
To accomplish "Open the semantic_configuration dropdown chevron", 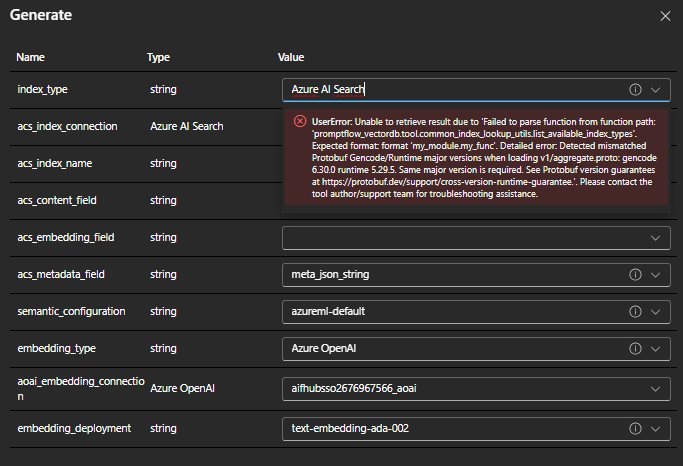I will point(655,312).
